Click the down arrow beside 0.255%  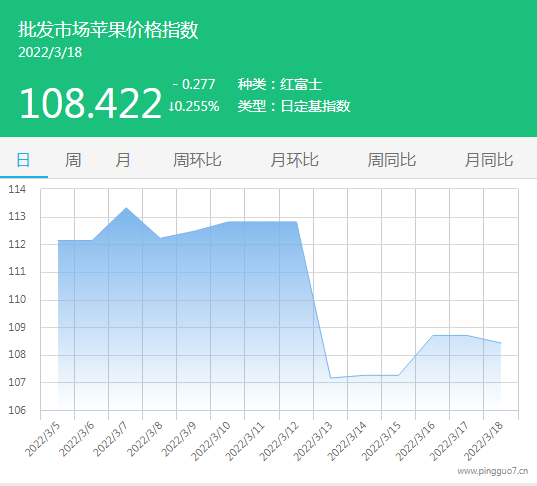tap(171, 107)
